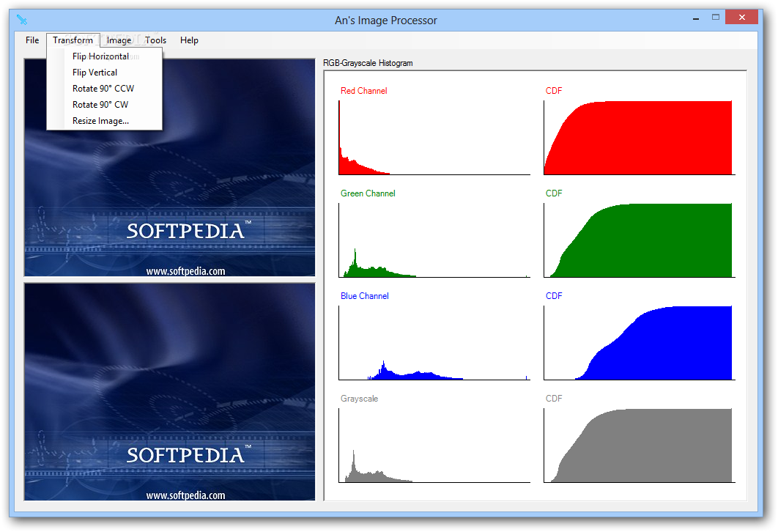Click the 'Green Channel' label

(368, 193)
